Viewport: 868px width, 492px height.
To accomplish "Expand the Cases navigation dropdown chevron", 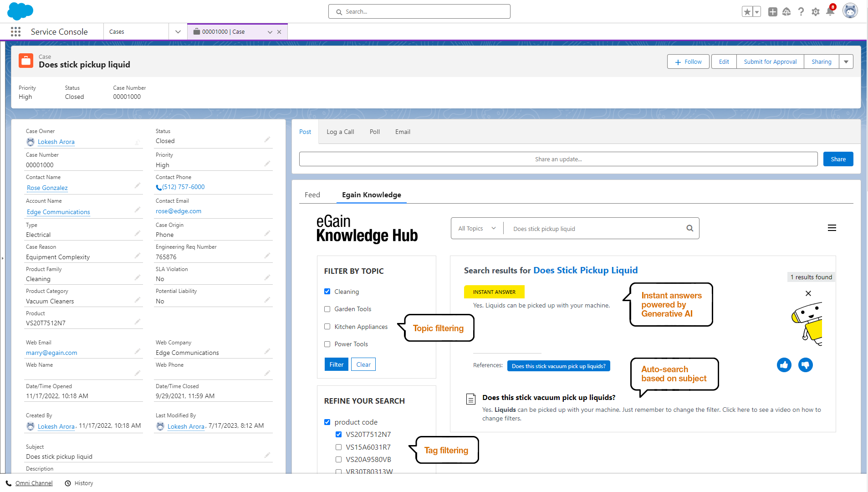I will (178, 32).
